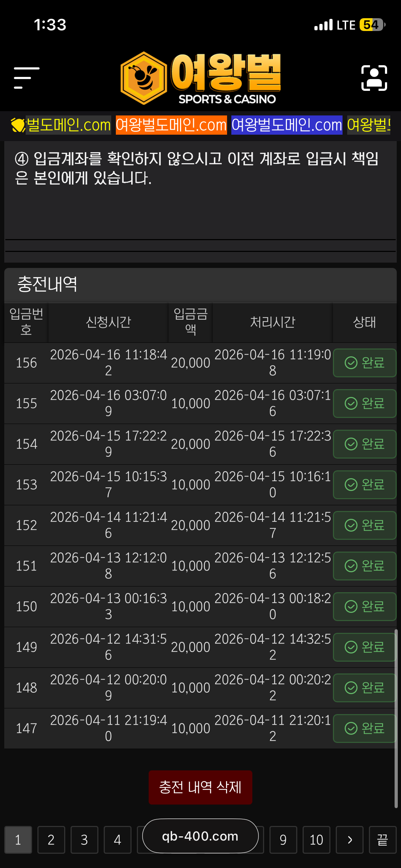
Task: Go to page 2
Action: (51, 840)
